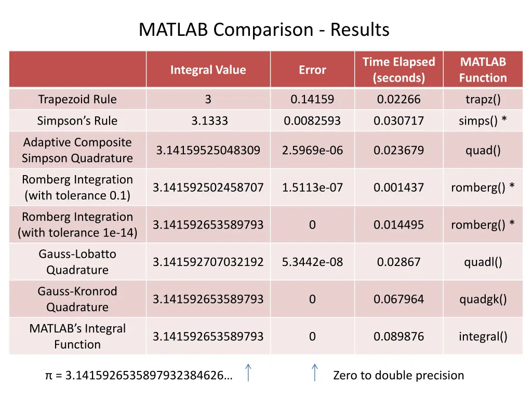Viewport: 532px width, 399px height.
Task: Select the Gauss-Kronrod Quadrature row label
Action: click(77, 299)
